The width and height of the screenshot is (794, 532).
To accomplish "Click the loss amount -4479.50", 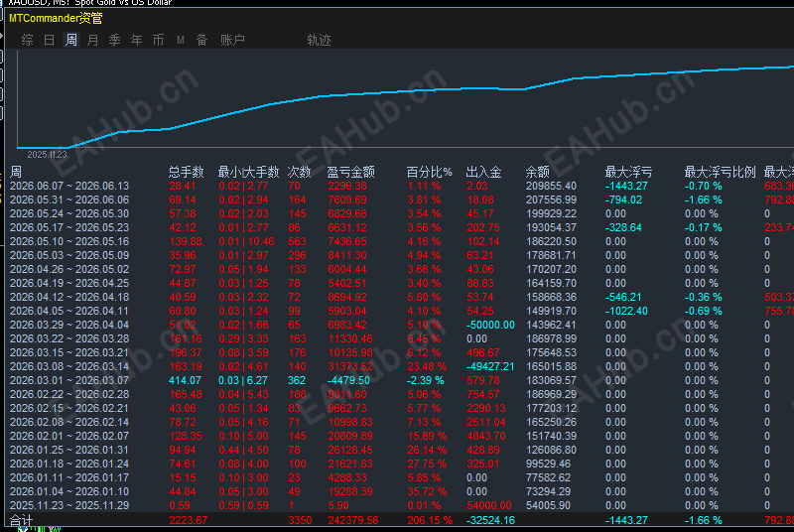I will pos(348,380).
